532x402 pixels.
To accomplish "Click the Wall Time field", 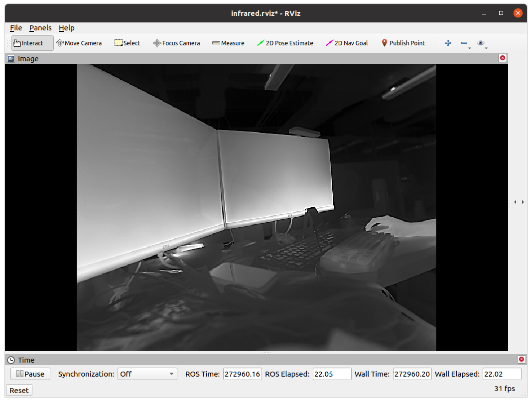I will pyautogui.click(x=412, y=374).
